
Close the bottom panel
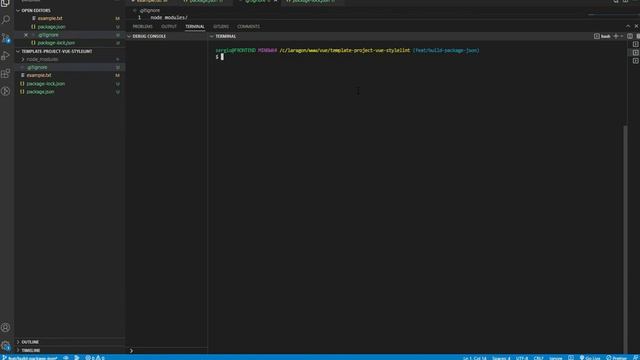pyautogui.click(x=636, y=26)
